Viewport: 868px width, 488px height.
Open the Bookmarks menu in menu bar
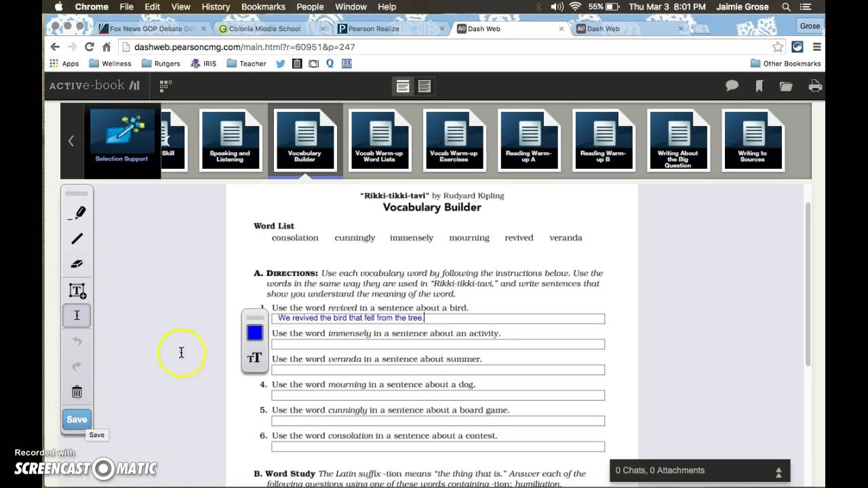pos(263,7)
